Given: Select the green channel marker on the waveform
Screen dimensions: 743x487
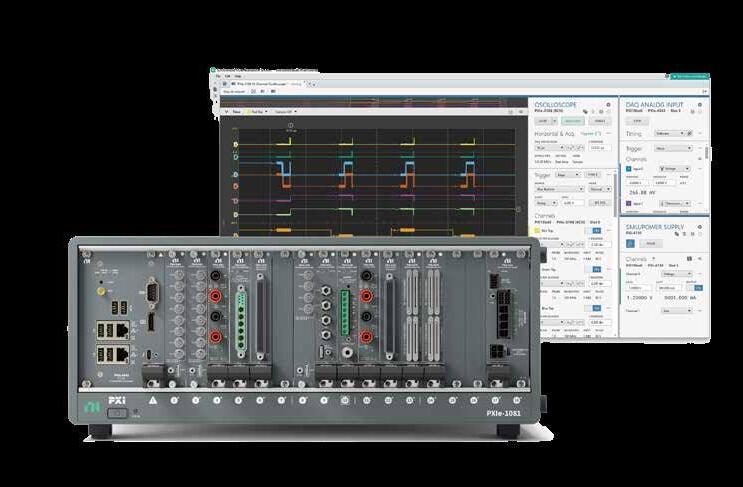Looking at the screenshot, I should (x=236, y=156).
